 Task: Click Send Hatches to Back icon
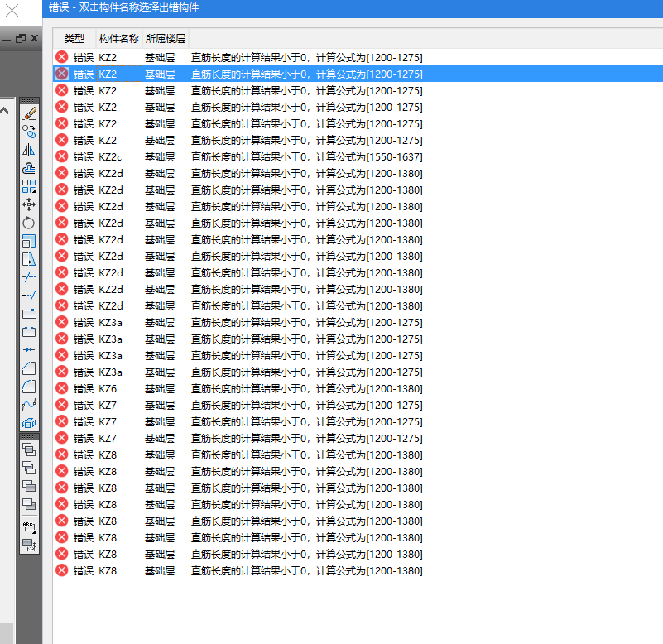click(29, 545)
